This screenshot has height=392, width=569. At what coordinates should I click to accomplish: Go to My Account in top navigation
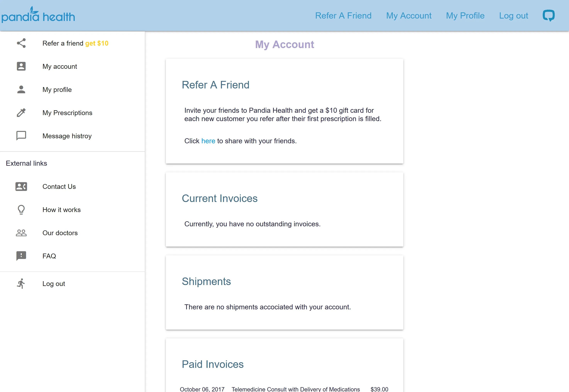pos(409,16)
